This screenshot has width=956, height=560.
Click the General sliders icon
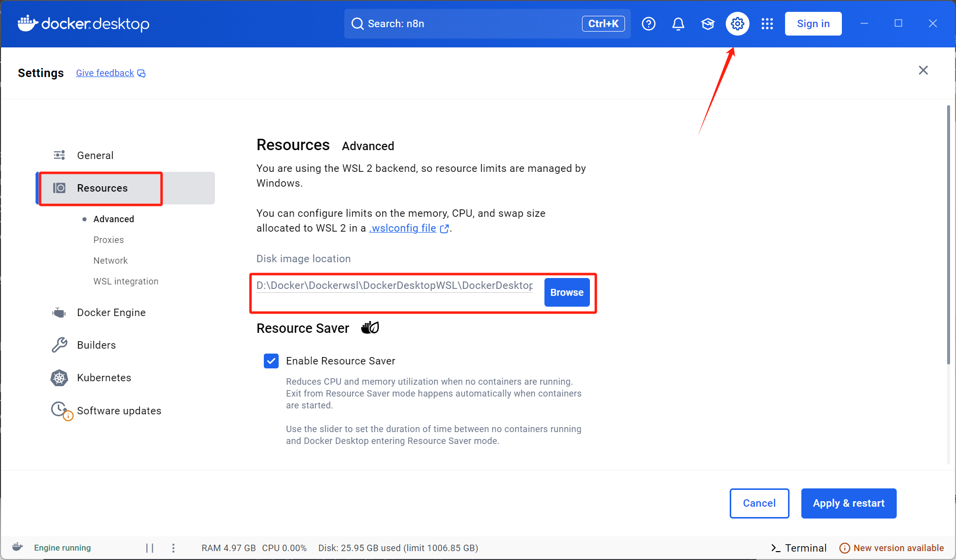pyautogui.click(x=59, y=156)
